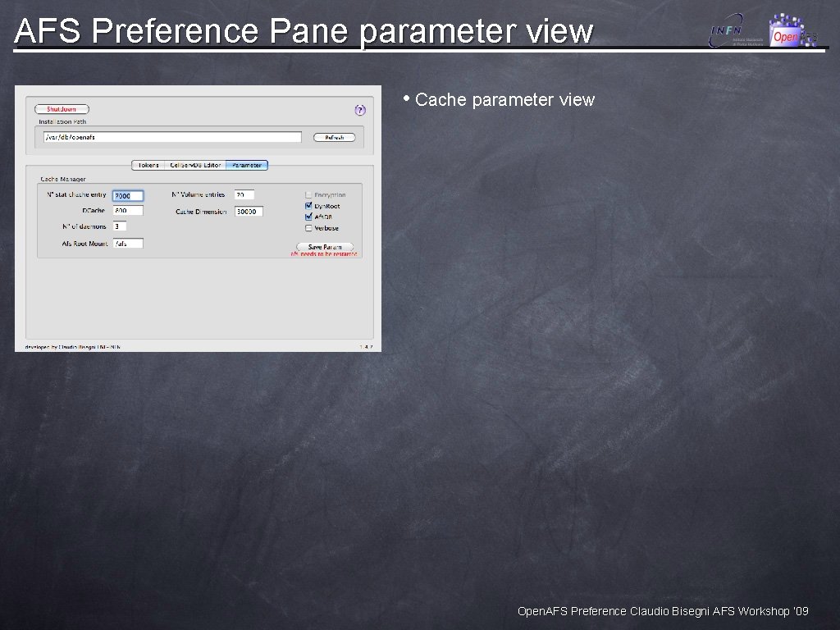Screen dimensions: 840x630
Task: Select the N° Volume entries field
Action: coord(246,194)
